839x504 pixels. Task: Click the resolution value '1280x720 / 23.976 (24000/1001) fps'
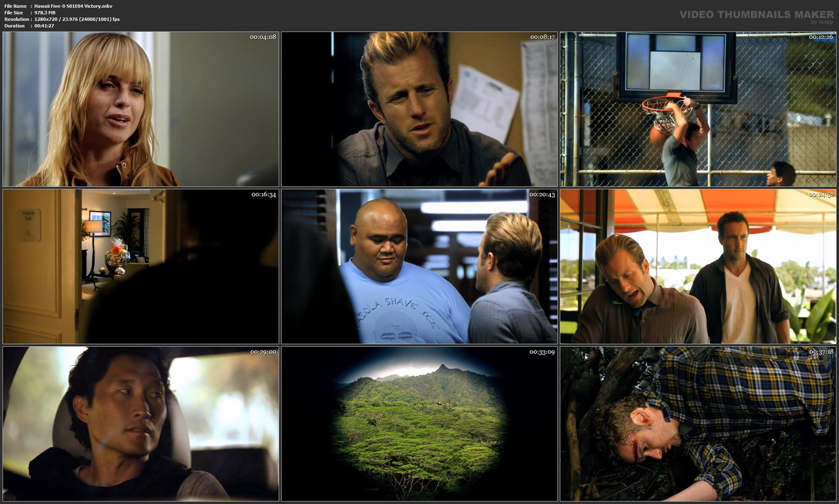[77, 19]
